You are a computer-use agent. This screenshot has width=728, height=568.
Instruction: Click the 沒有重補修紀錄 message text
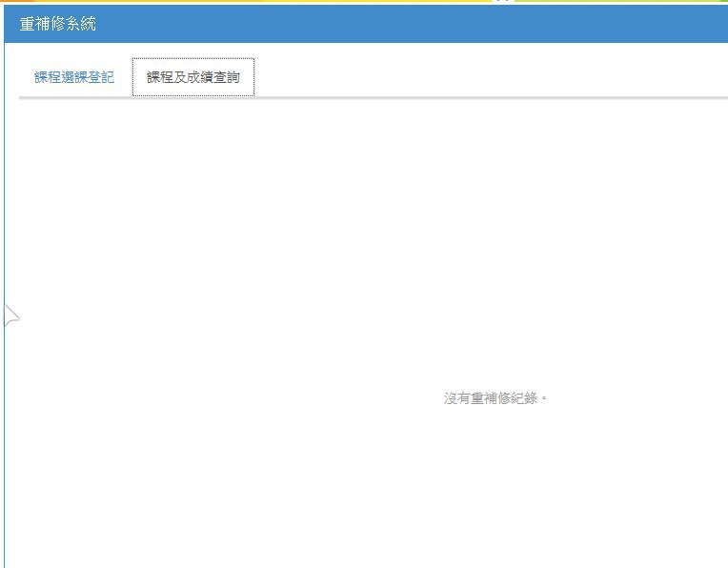point(495,398)
